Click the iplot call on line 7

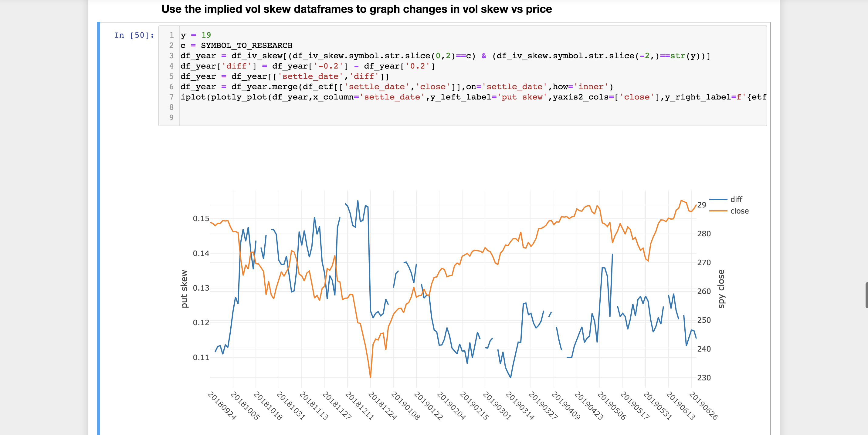(193, 97)
